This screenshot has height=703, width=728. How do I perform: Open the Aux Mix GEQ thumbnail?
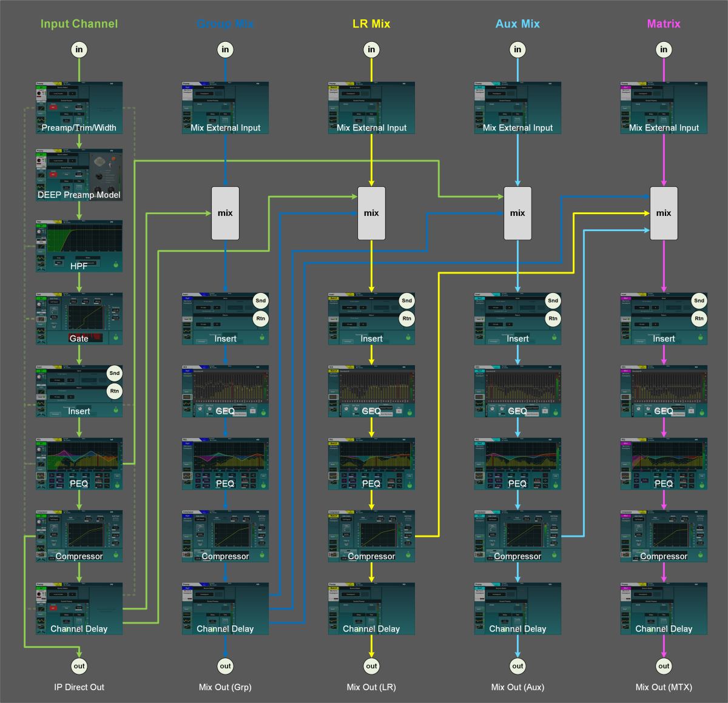coord(517,391)
